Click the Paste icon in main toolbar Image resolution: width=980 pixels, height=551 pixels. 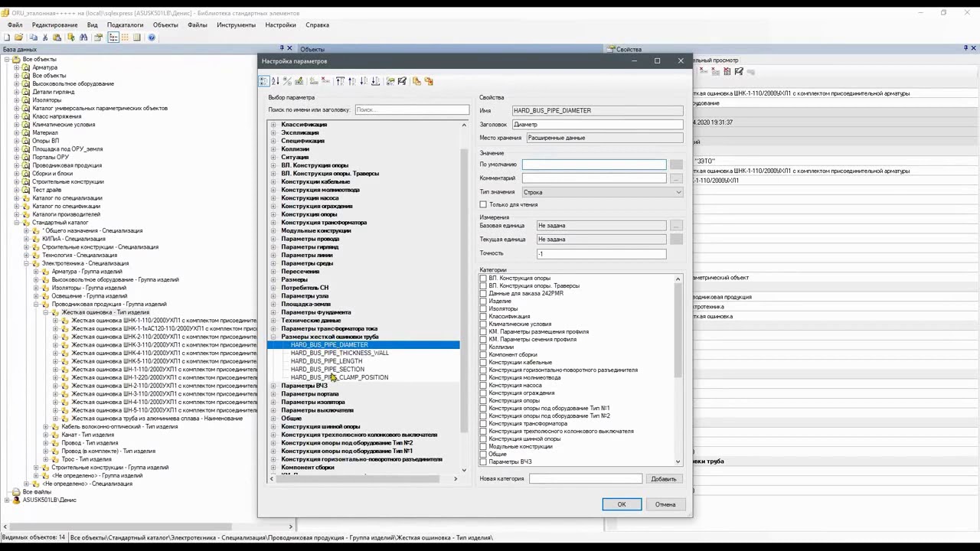[x=57, y=37]
